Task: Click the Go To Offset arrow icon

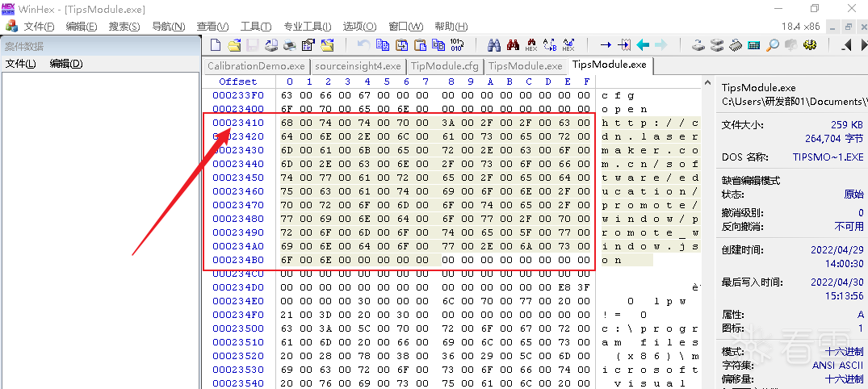Action: tap(606, 45)
